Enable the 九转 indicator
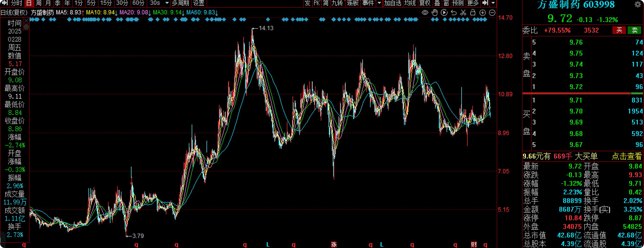 pos(337,3)
